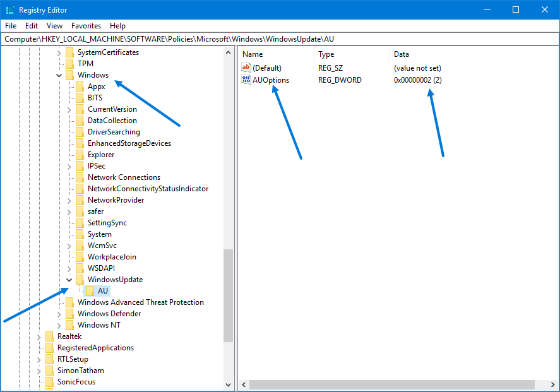Expand the SimonTatham key
Screen dimensions: 560x392
point(39,371)
